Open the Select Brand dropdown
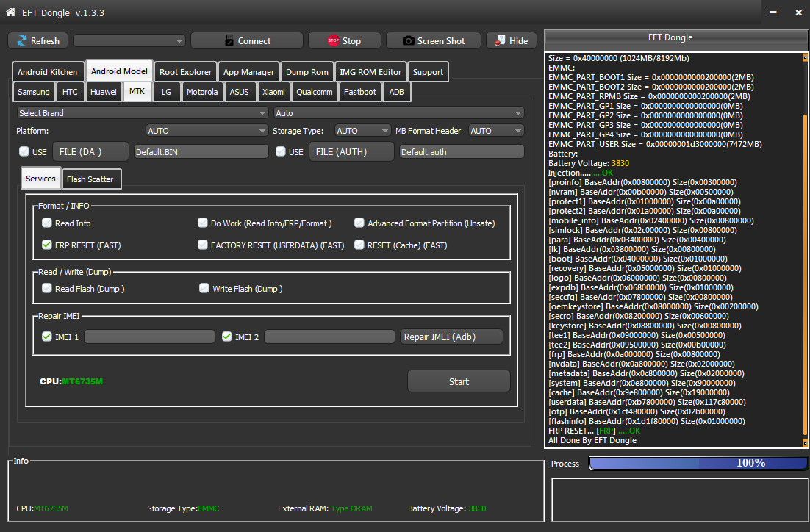 (142, 113)
